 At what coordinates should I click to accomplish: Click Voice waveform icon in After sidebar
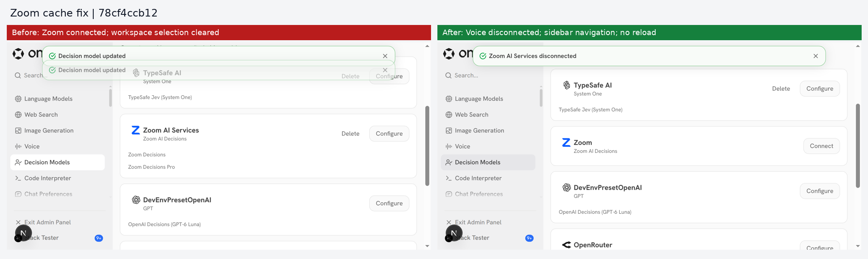coord(449,146)
